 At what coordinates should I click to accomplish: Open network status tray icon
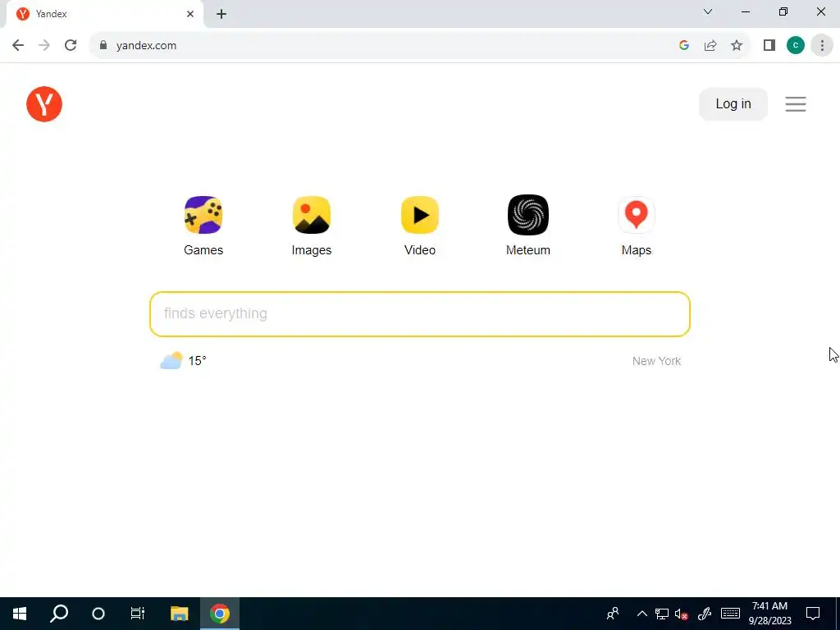click(662, 614)
